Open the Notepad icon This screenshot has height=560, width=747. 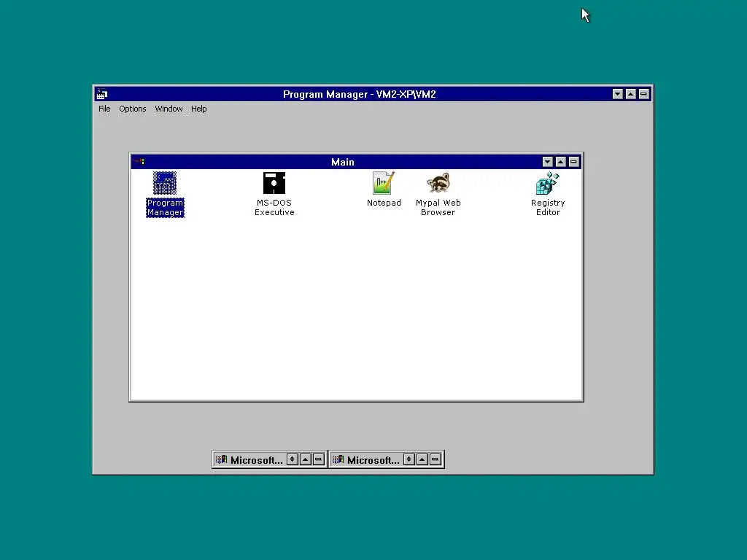pos(384,183)
